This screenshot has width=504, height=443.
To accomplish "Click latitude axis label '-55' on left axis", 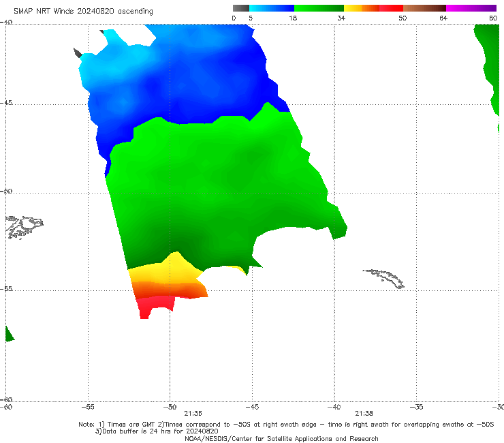I will [6, 289].
